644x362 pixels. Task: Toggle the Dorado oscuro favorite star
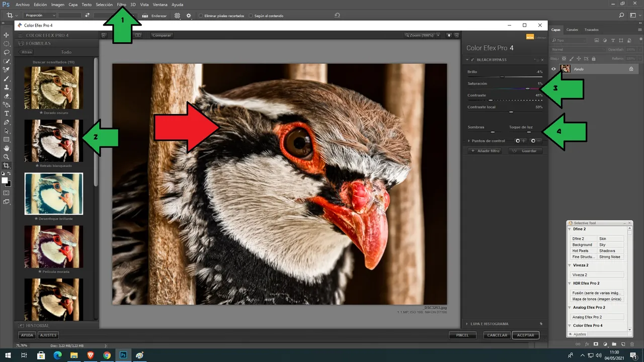[41, 112]
